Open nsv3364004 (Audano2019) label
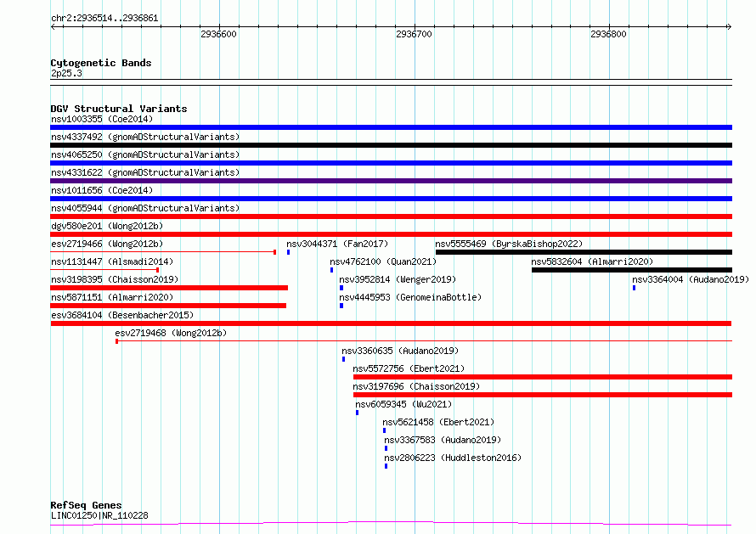756x534 pixels. point(691,279)
